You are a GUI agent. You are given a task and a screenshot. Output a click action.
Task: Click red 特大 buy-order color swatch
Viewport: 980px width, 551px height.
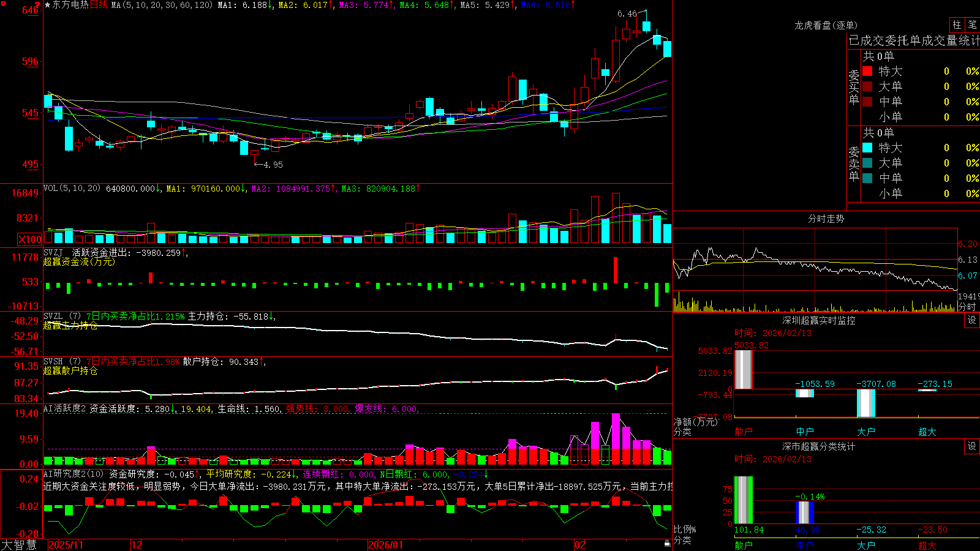[x=867, y=71]
